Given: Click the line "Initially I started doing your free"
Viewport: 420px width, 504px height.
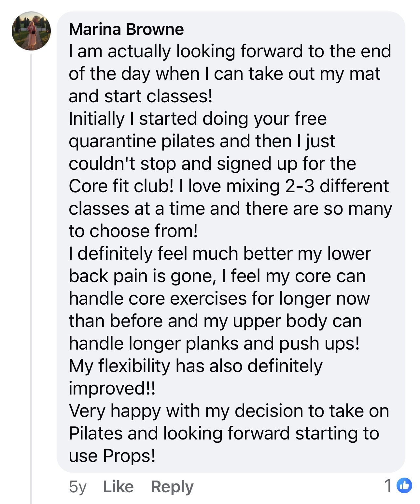Looking at the screenshot, I should pyautogui.click(x=197, y=119).
